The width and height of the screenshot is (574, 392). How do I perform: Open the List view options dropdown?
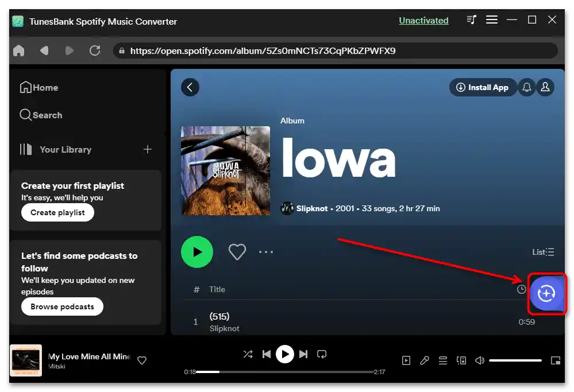[543, 252]
